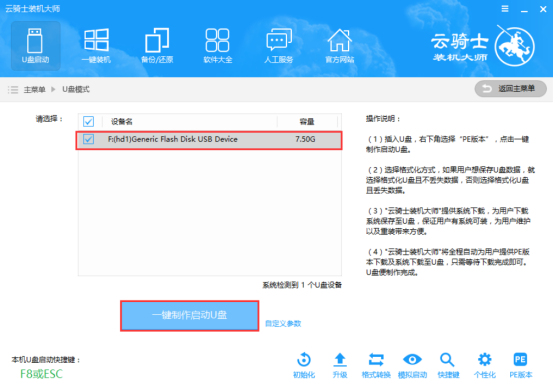Click the 设备名 column header
This screenshot has width=554, height=382.
[x=122, y=122]
